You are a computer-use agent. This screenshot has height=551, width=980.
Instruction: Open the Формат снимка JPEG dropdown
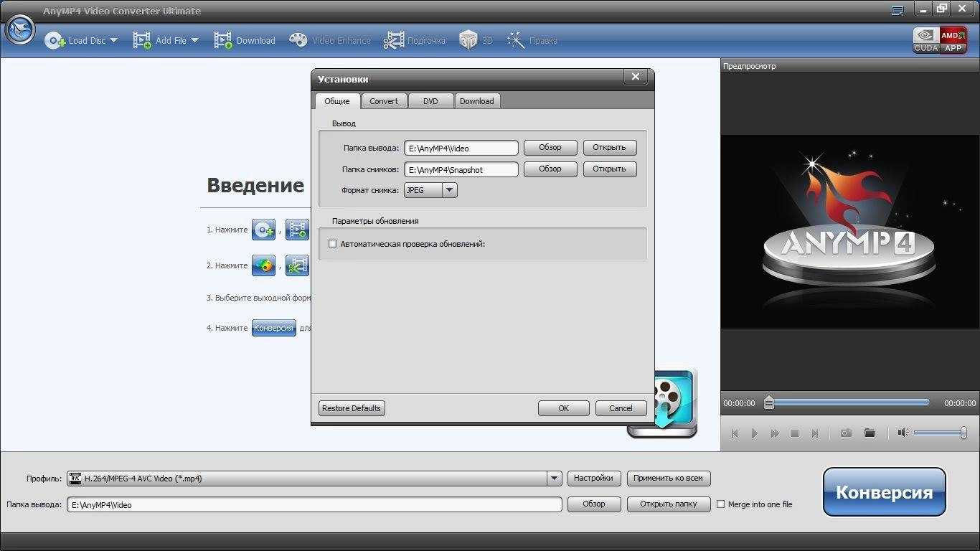coord(430,190)
